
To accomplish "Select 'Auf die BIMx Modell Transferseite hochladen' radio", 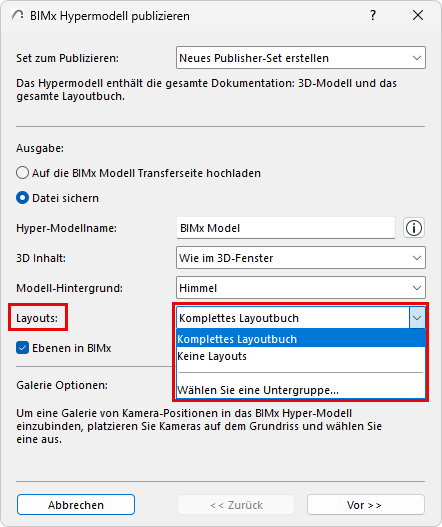I will [x=22, y=173].
